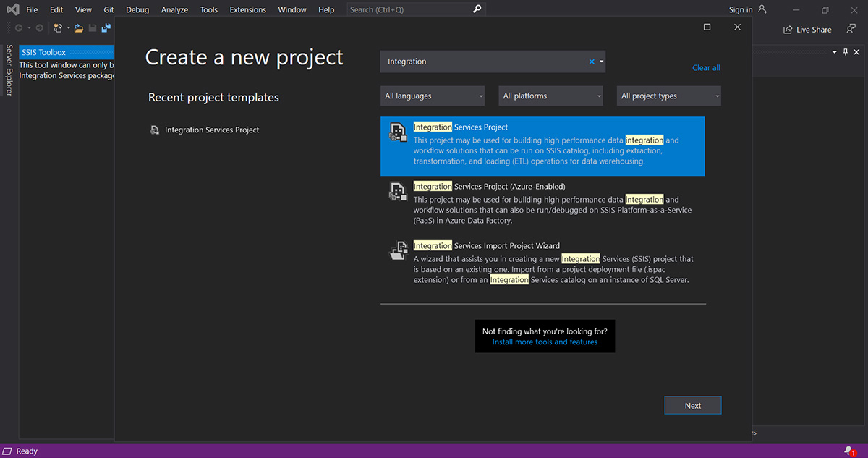Click the Navigate Backward toolbar arrow

19,28
